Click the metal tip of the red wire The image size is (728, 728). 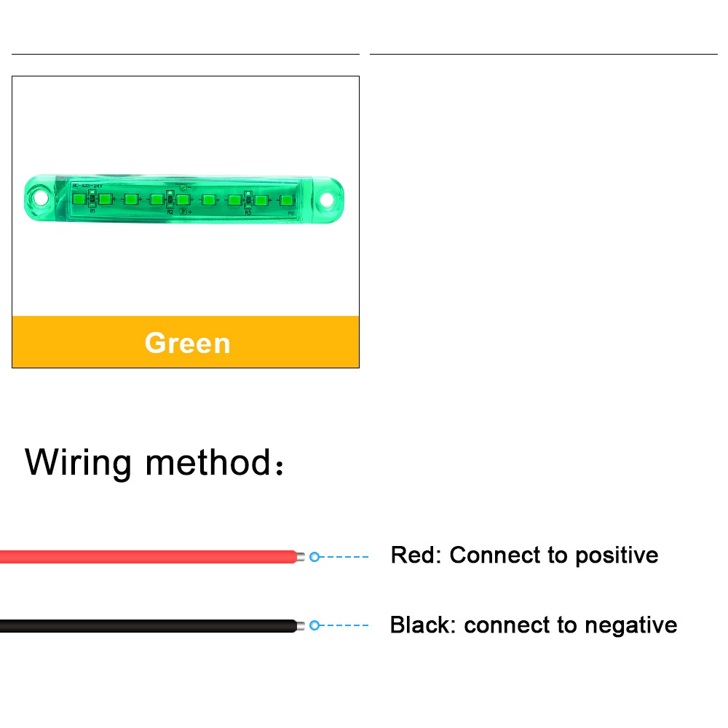click(301, 557)
